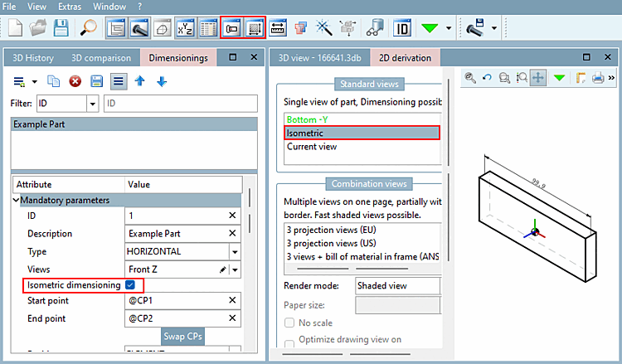Click the printer icon in 2D toolbar

coord(598,78)
